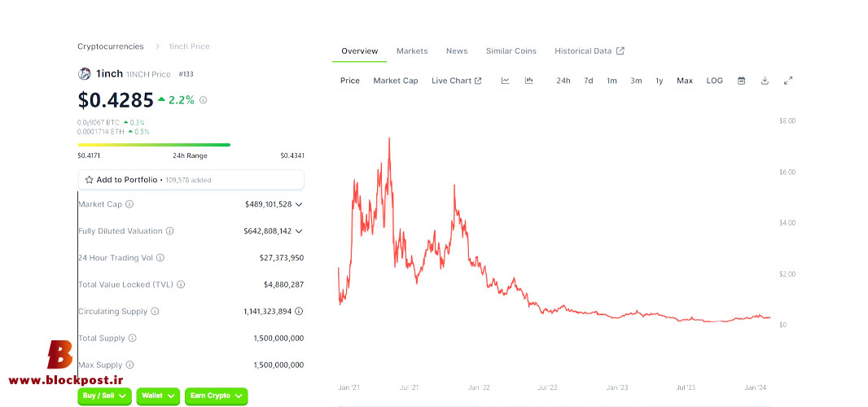Screen dimensions: 868x407
Task: Open the Buy / Sell dropdown
Action: (x=104, y=396)
